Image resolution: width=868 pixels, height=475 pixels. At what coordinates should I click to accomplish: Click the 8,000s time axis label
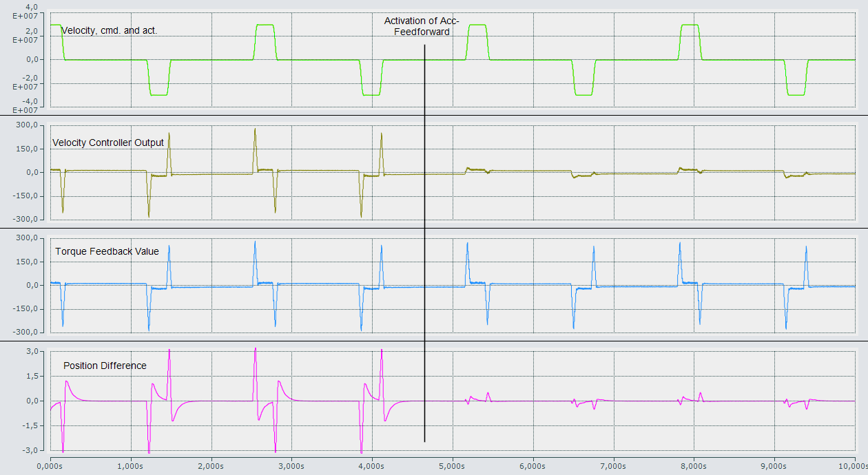point(694,466)
